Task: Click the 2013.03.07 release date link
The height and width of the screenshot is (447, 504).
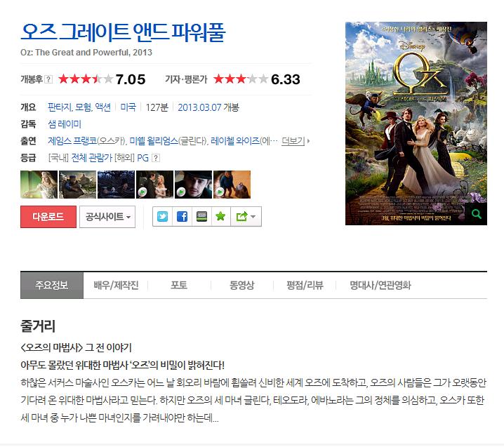Action: 199,107
